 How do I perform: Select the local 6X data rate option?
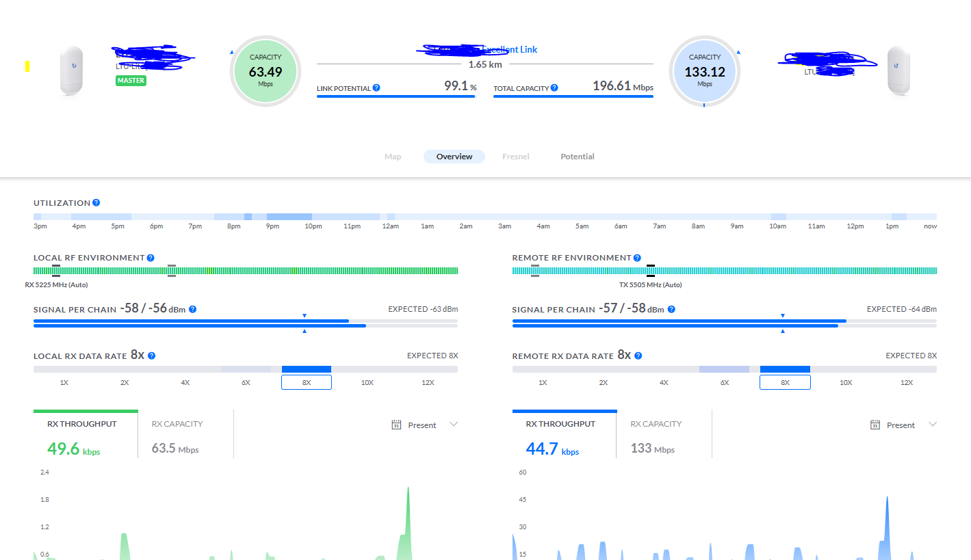pos(246,382)
